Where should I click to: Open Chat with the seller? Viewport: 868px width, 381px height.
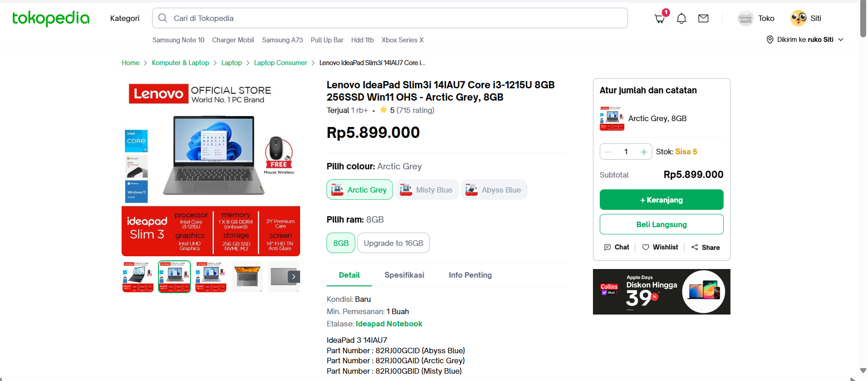(x=616, y=247)
